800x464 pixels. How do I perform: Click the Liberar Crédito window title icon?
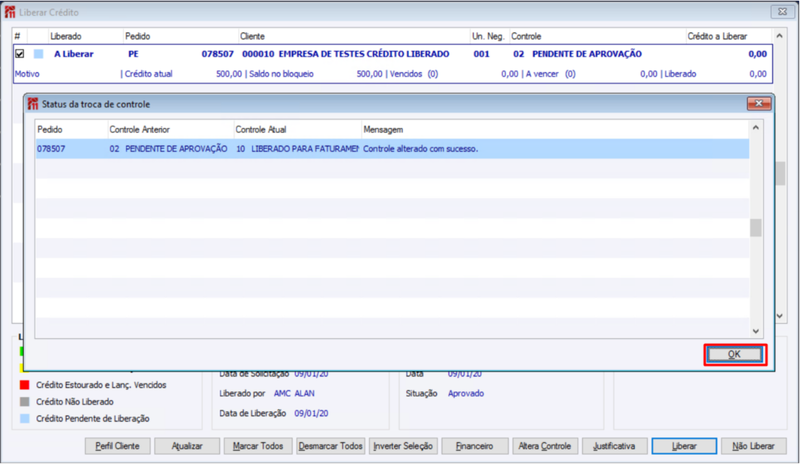(x=10, y=12)
